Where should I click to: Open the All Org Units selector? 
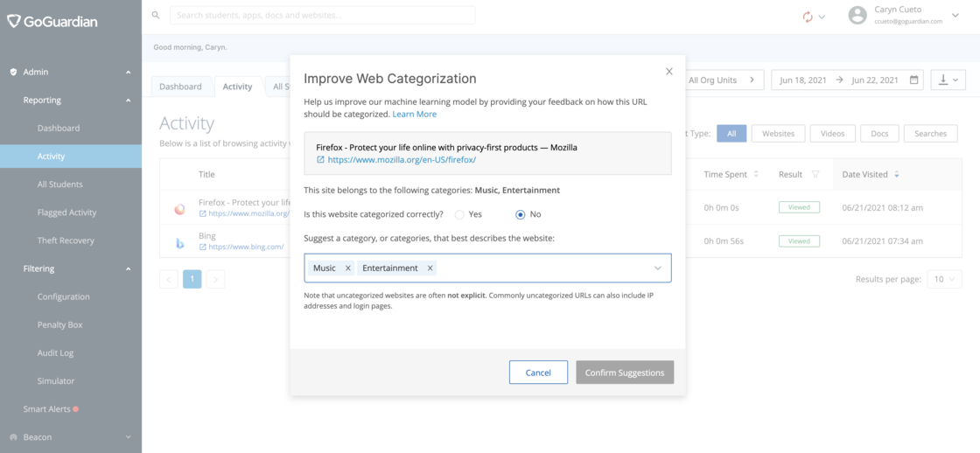pos(724,80)
